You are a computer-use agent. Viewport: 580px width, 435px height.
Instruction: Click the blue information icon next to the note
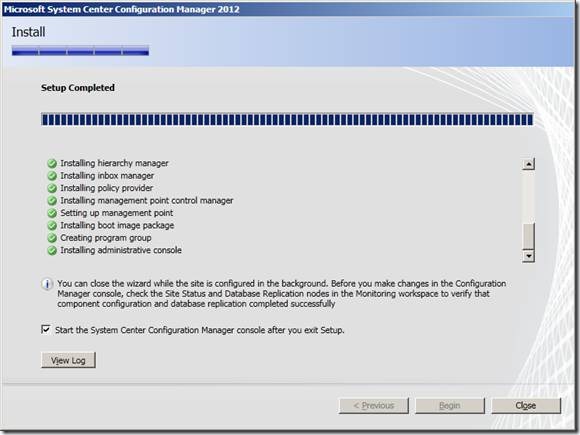coord(47,284)
